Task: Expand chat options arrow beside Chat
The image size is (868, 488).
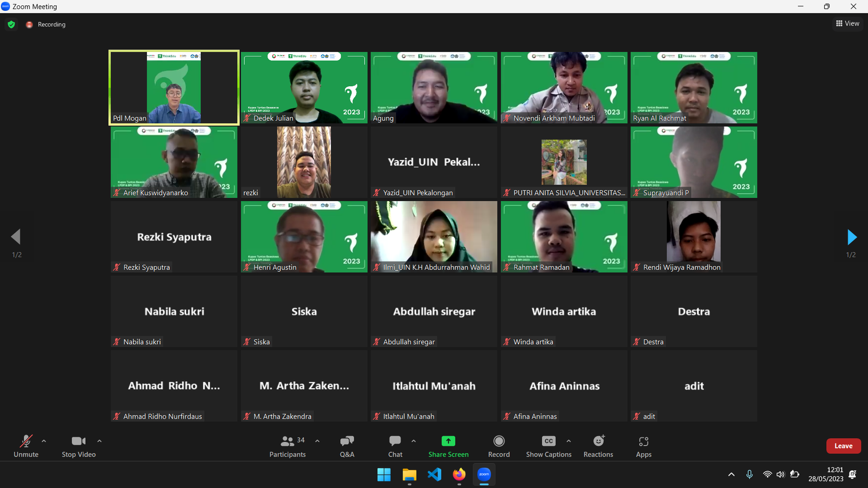Action: pyautogui.click(x=413, y=441)
